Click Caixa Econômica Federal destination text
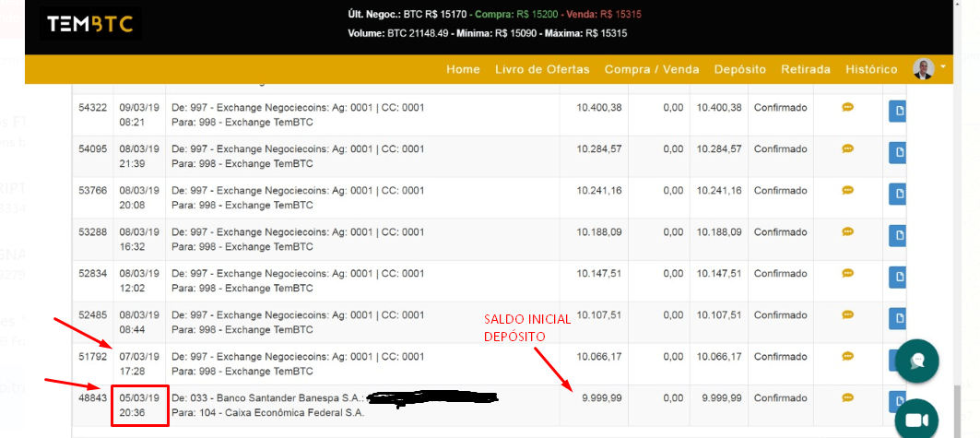 (267, 412)
